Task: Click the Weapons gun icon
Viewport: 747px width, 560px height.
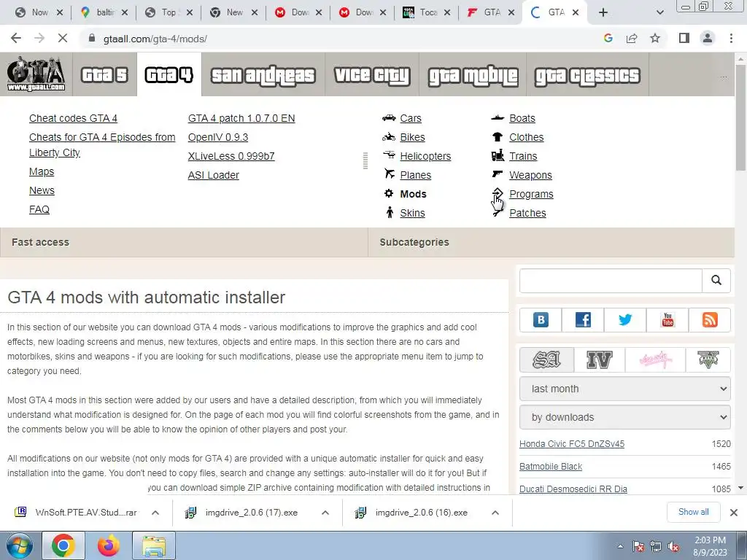Action: pyautogui.click(x=498, y=174)
